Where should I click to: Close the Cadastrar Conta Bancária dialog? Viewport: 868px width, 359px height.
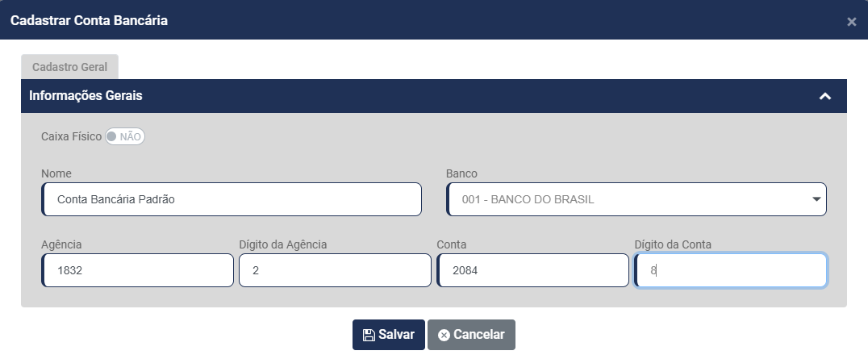pyautogui.click(x=851, y=22)
